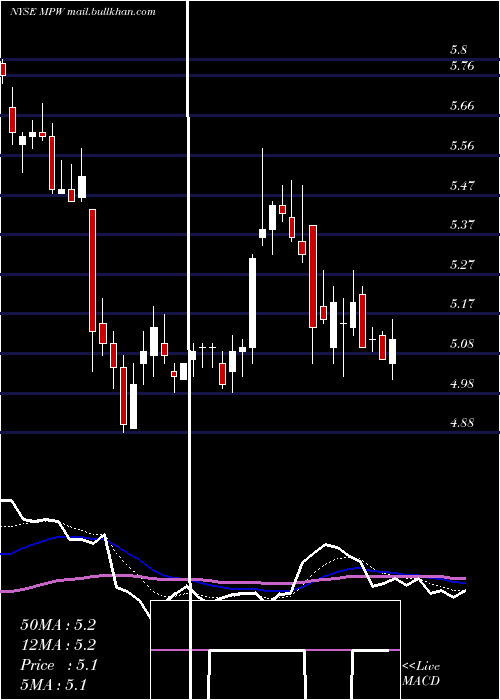
Task: Click the 5.47 price axis label
Action: [462, 185]
